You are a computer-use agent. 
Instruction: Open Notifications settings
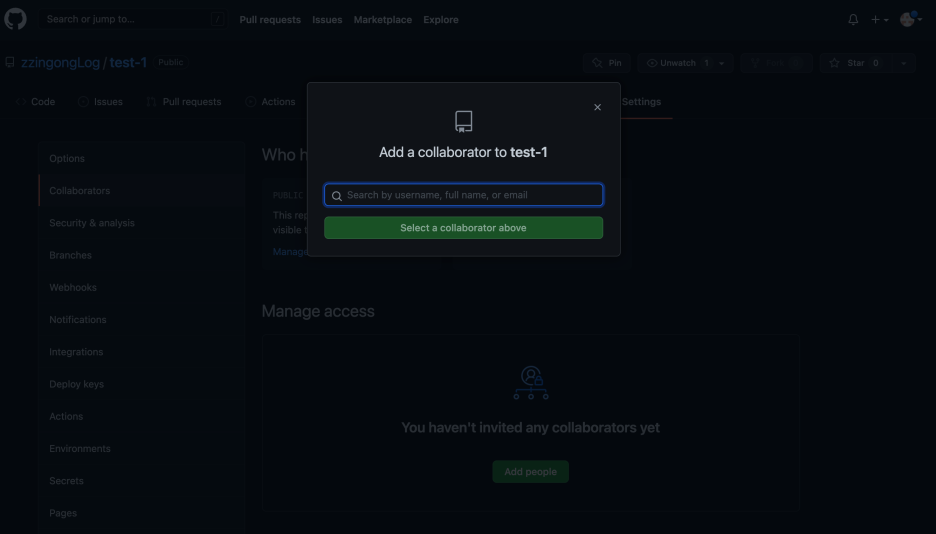[x=141, y=320]
